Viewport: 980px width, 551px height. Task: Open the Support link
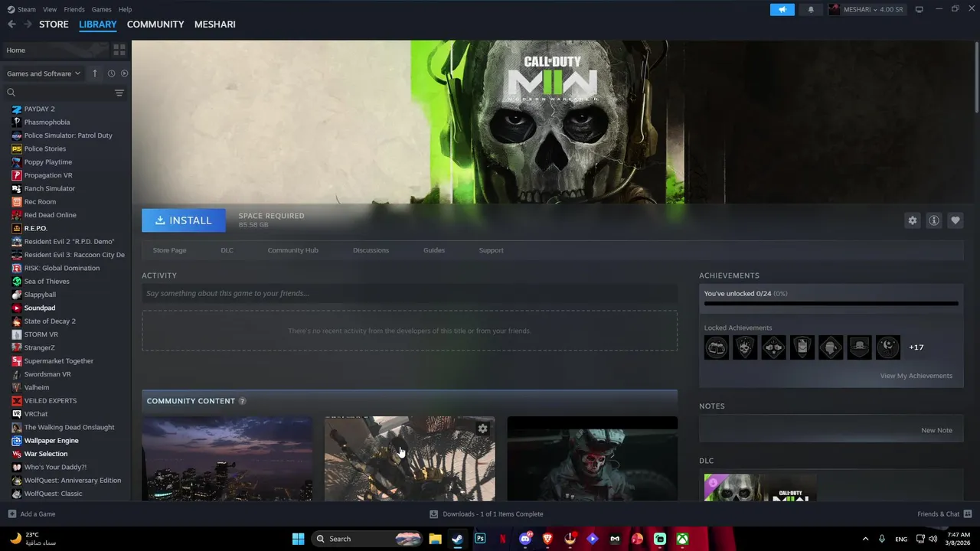[x=491, y=250]
